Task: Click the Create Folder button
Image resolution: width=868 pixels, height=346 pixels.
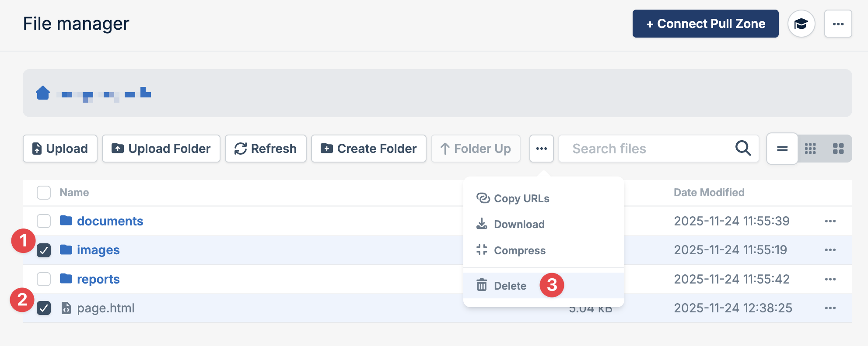Action: [368, 149]
